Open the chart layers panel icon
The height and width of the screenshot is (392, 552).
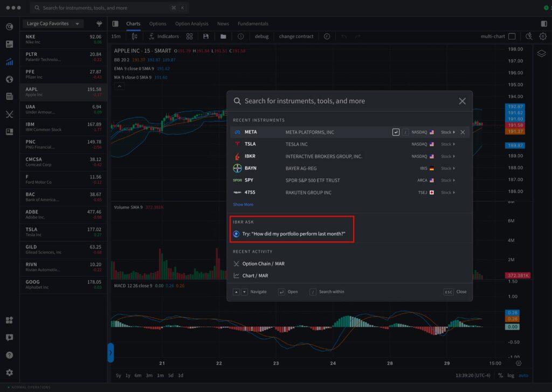pos(542,53)
